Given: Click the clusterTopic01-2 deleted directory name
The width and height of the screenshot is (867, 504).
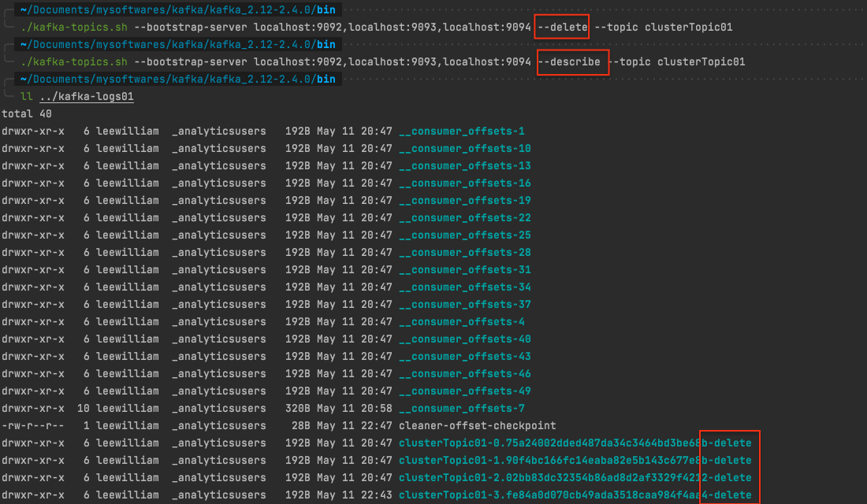Looking at the screenshot, I should (575, 477).
